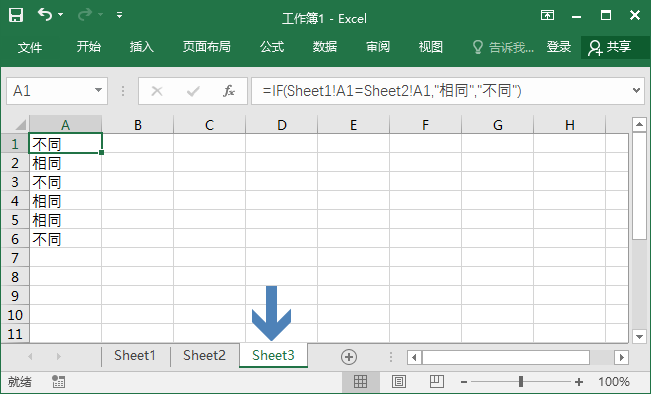Viewport: 651px width, 394px height.
Task: Switch to the Sheet2 tab
Action: [x=204, y=355]
